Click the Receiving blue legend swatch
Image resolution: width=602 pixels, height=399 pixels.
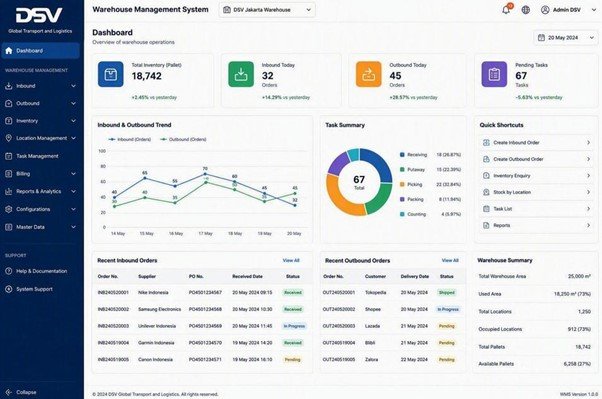tap(402, 154)
